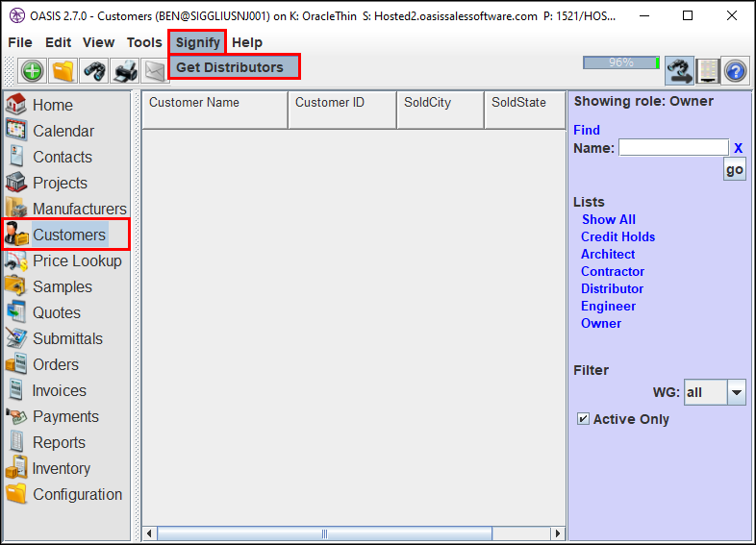Click the Owner list link
Image resolution: width=756 pixels, height=545 pixels.
click(x=601, y=323)
